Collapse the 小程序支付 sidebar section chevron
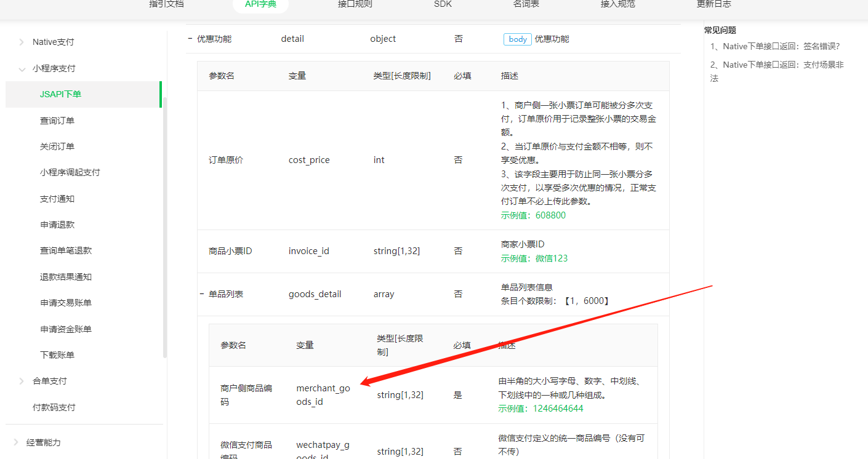Screen dimensions: 868x459 pyautogui.click(x=21, y=69)
